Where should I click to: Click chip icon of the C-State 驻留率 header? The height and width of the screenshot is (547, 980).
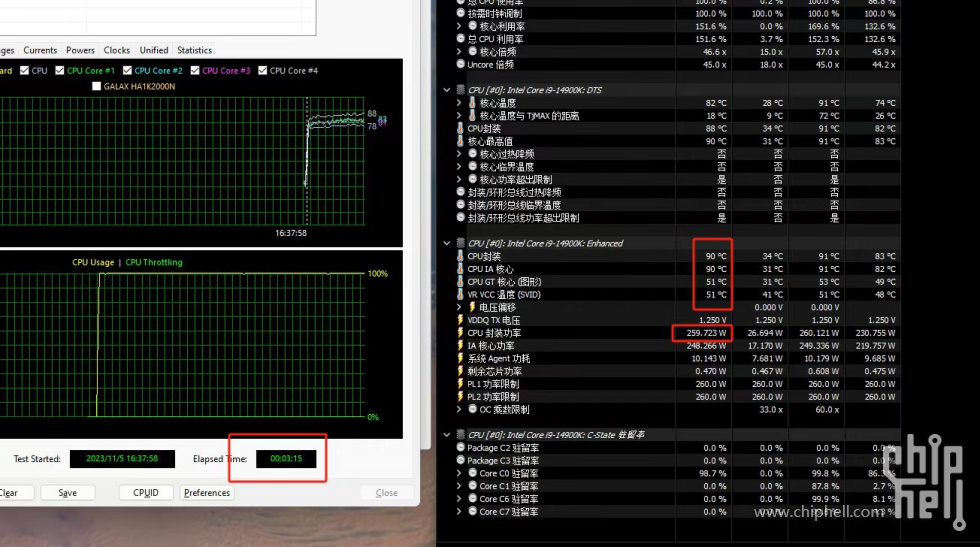coord(461,434)
